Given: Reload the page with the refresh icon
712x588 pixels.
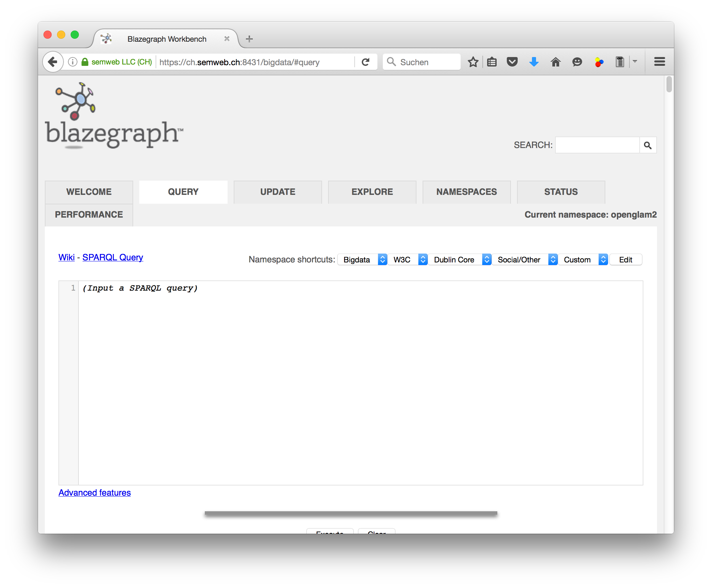Looking at the screenshot, I should click(x=366, y=62).
